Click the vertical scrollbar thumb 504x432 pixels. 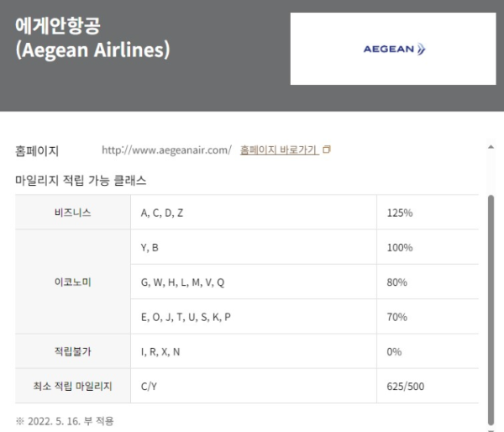click(491, 310)
